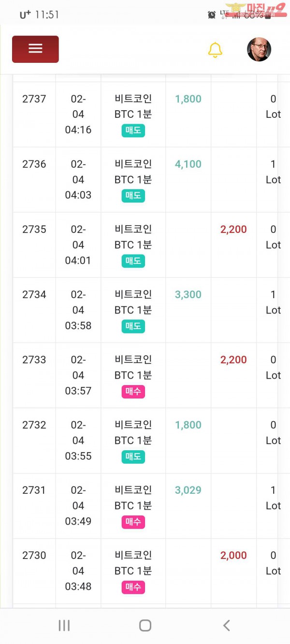
Task: Click the 3,300 profit amount
Action: pos(188,295)
